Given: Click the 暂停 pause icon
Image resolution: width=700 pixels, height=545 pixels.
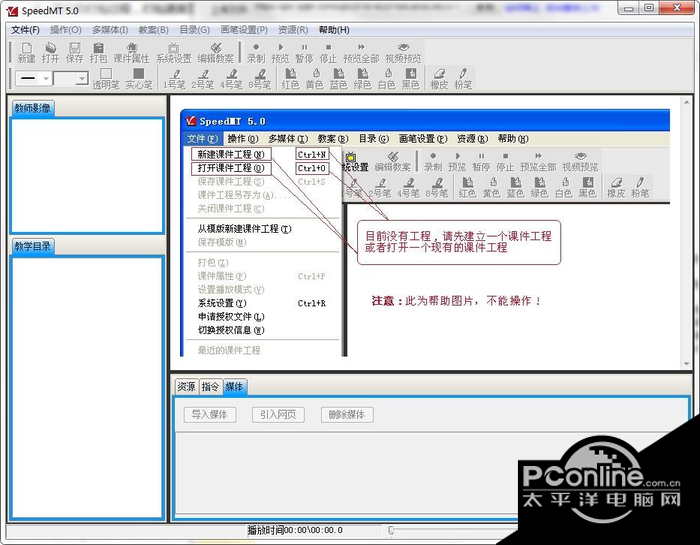Looking at the screenshot, I should [x=304, y=53].
